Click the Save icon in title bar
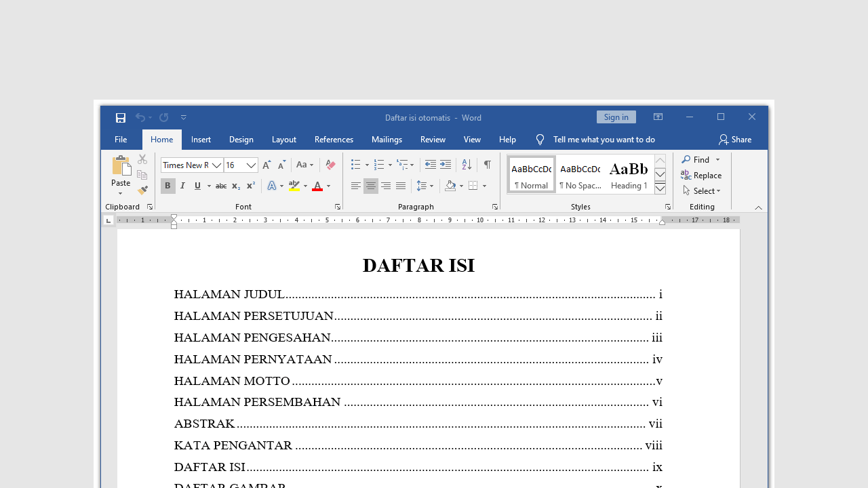The image size is (868, 488). (x=121, y=118)
